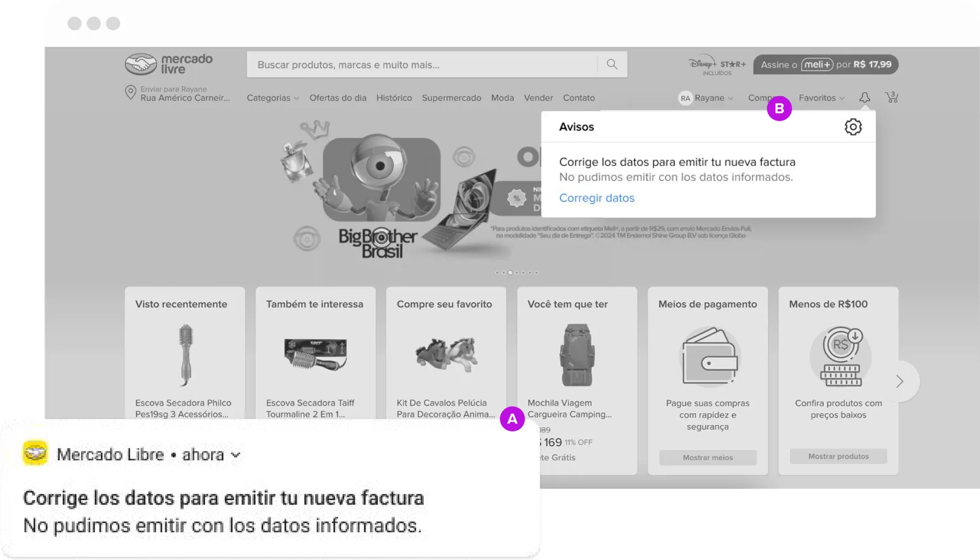
Task: Open notification settings gear in Avisos
Action: pos(853,127)
